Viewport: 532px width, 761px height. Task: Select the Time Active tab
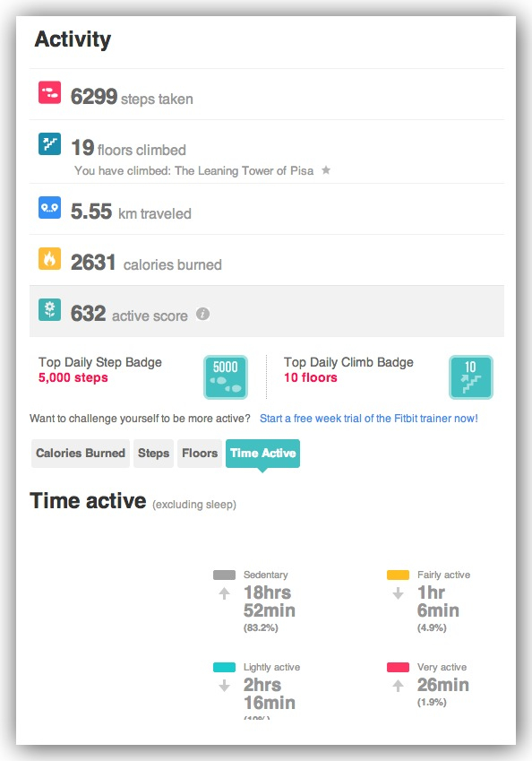(x=262, y=454)
